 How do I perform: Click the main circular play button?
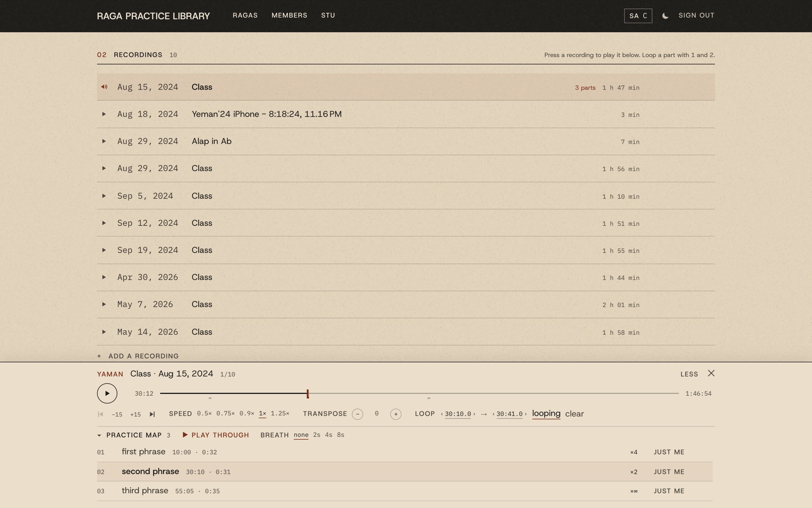click(x=107, y=393)
